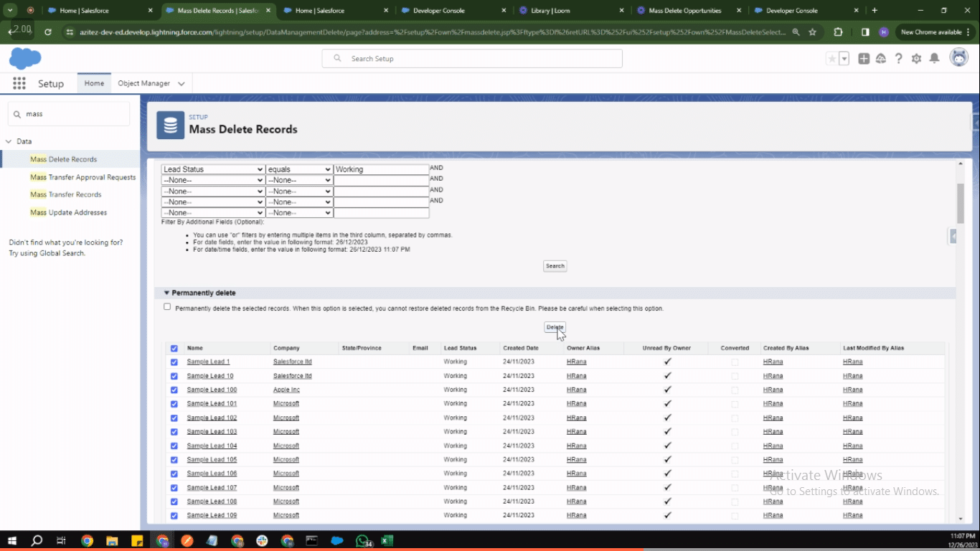This screenshot has width=980, height=551.
Task: Switch to the Home setup tab
Action: point(94,83)
